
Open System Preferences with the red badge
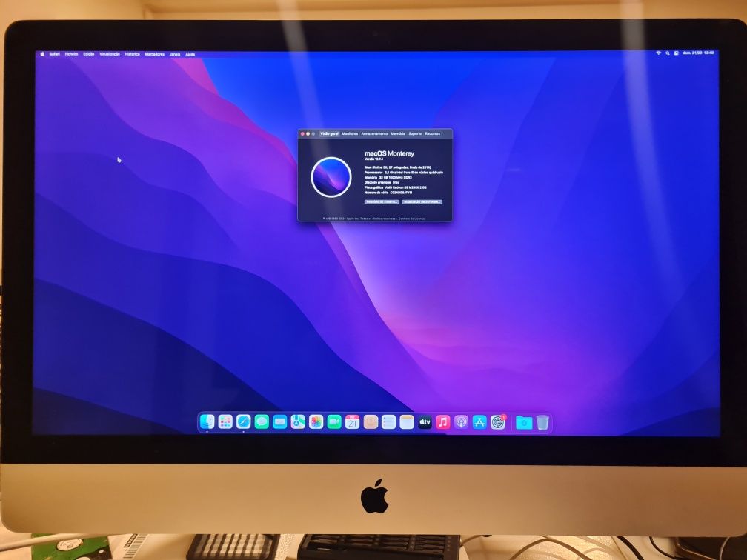tap(498, 421)
